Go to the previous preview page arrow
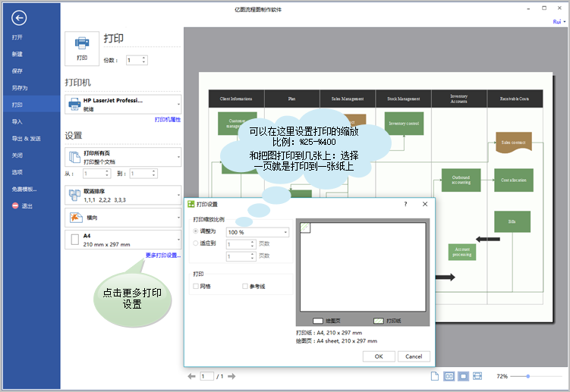Viewport: 570px width, 392px height. [191, 376]
